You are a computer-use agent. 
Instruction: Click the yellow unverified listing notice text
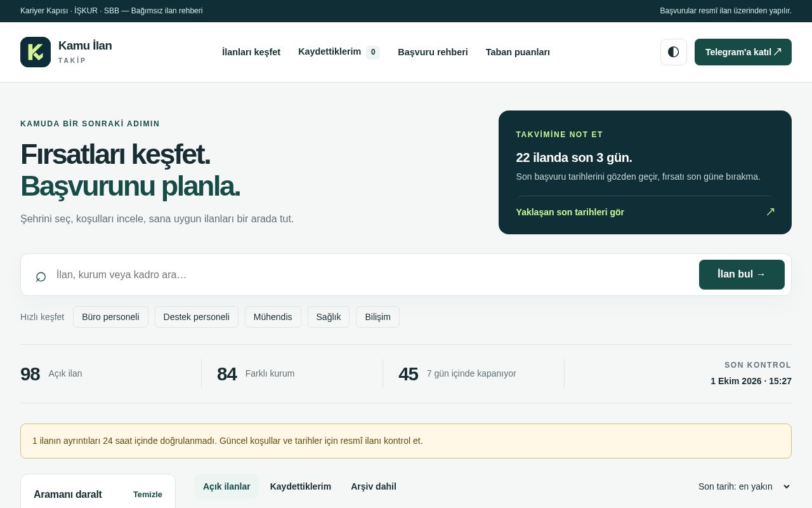pos(227,441)
